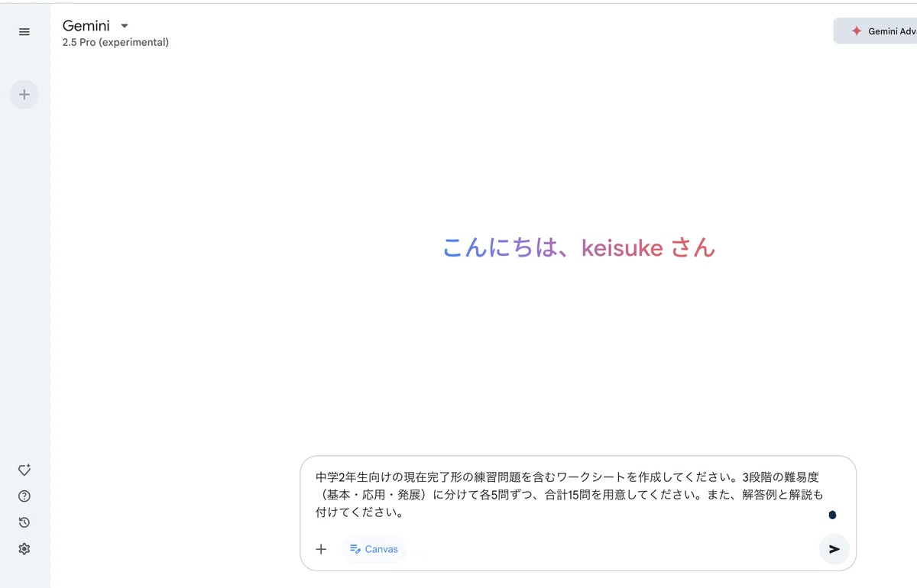Viewport: 917px width, 588px height.
Task: Click the Gemini Advanced button
Action: 876,31
